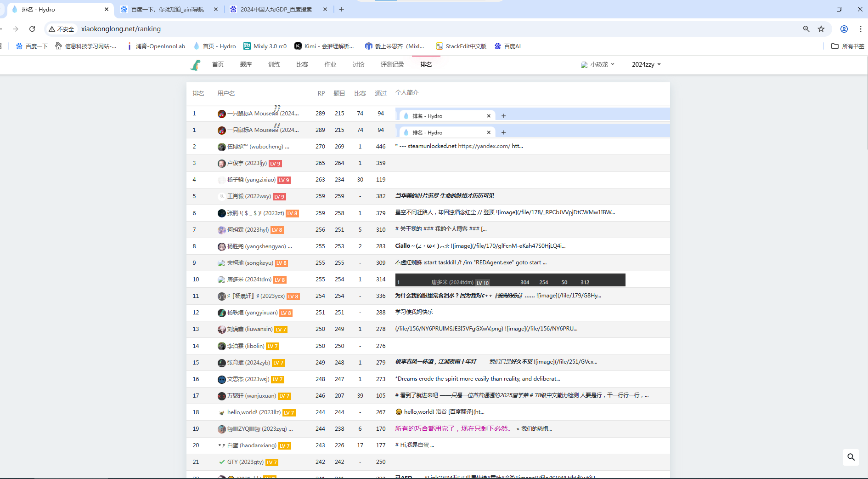Switch to the 2024中国人均GDP browser tab
The width and height of the screenshot is (868, 479).
tap(276, 9)
